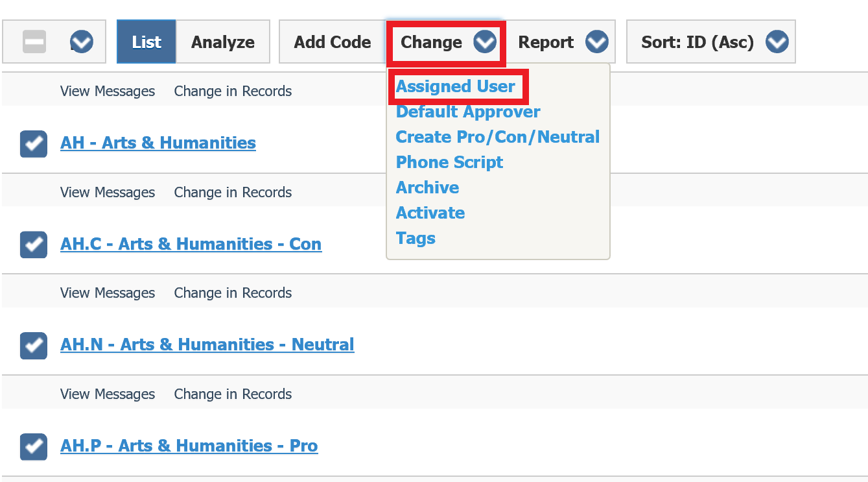Click View Messages above AH.C row
Screen dimensions: 868x482
click(x=108, y=193)
